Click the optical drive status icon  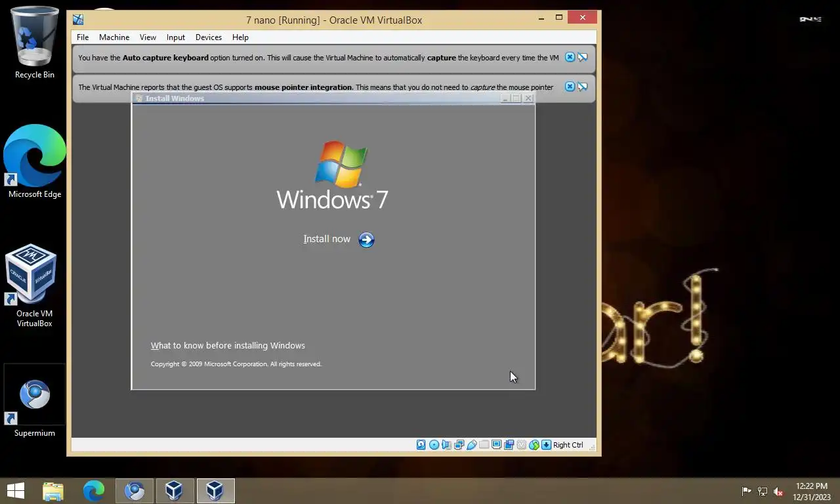click(x=434, y=445)
